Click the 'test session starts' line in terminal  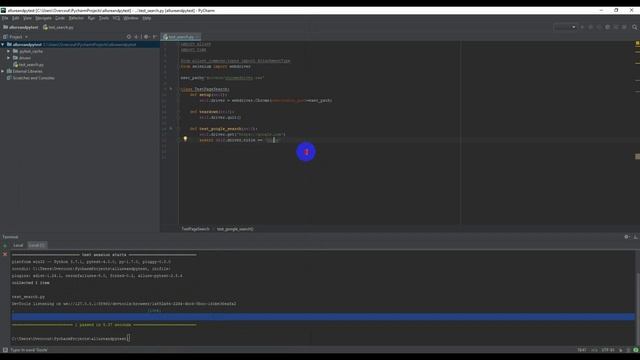(x=104, y=255)
